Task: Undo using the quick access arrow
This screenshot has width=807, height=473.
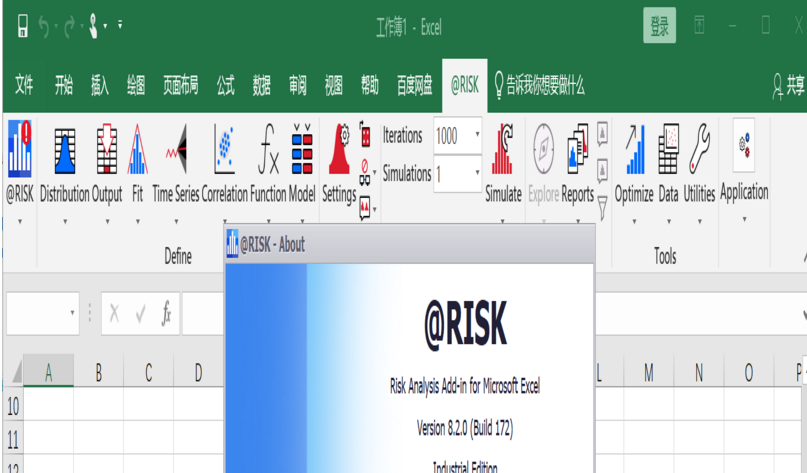Action: click(44, 26)
